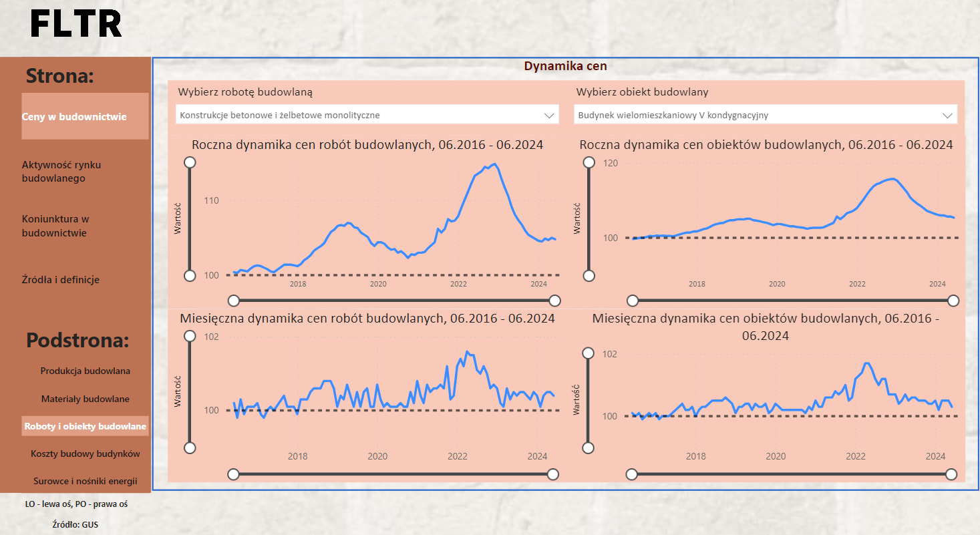This screenshot has width=980, height=535.
Task: Select 'Produkcja budowlana' subpage
Action: tap(85, 371)
